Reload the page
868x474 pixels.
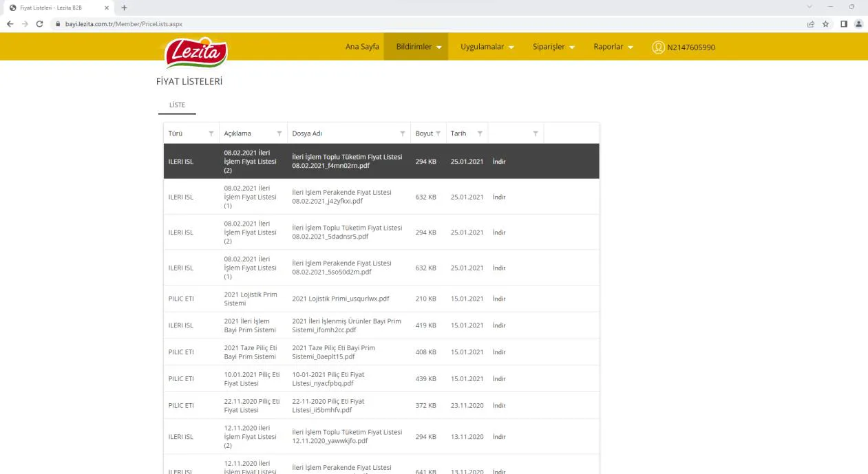coord(39,23)
